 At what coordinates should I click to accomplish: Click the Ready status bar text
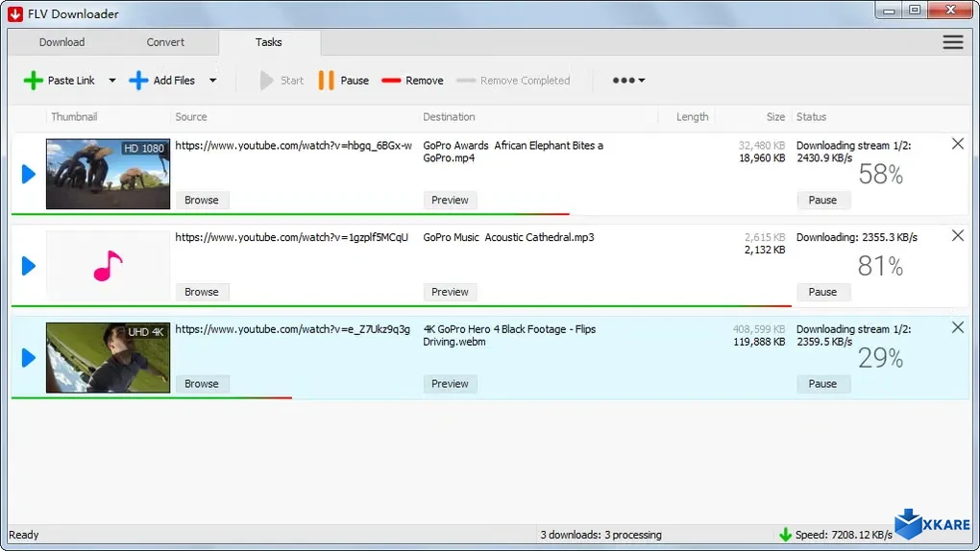point(24,535)
